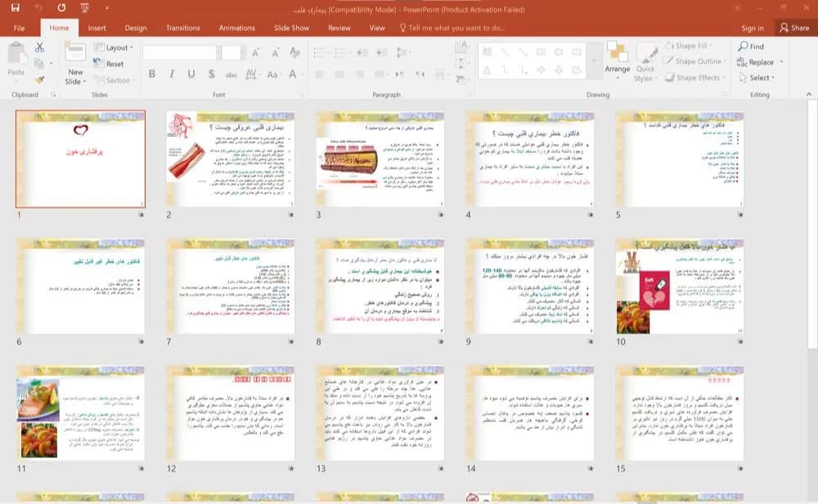Image resolution: width=818 pixels, height=504 pixels.
Task: Open Change Case Aa option
Action: [x=272, y=74]
